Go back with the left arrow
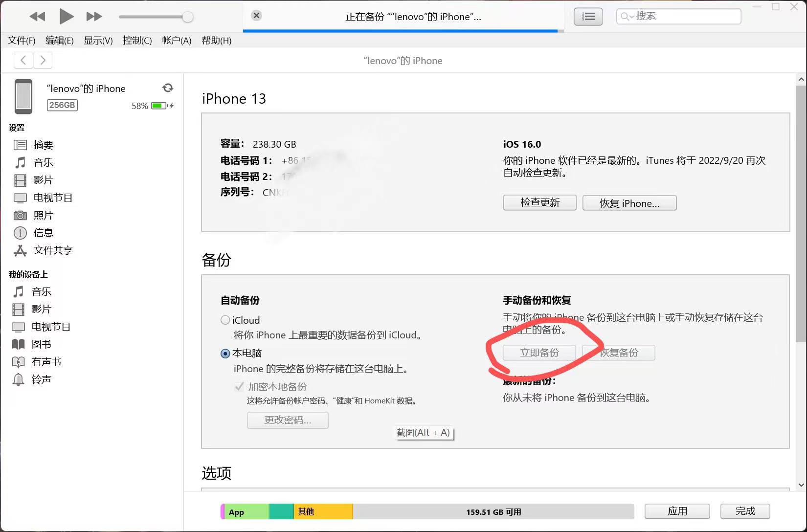 pyautogui.click(x=23, y=61)
